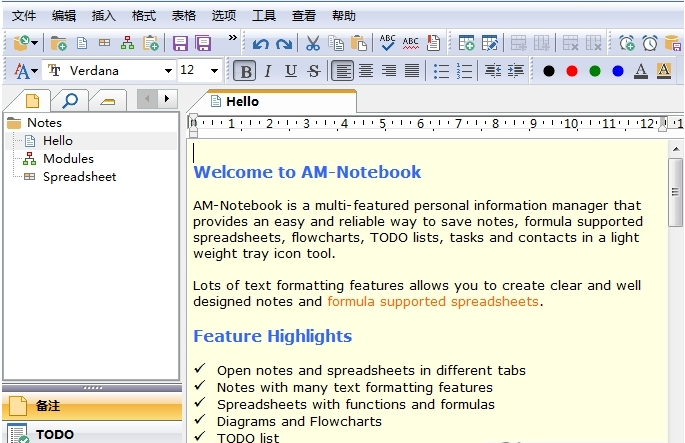Click the Cut scissors icon

[313, 43]
